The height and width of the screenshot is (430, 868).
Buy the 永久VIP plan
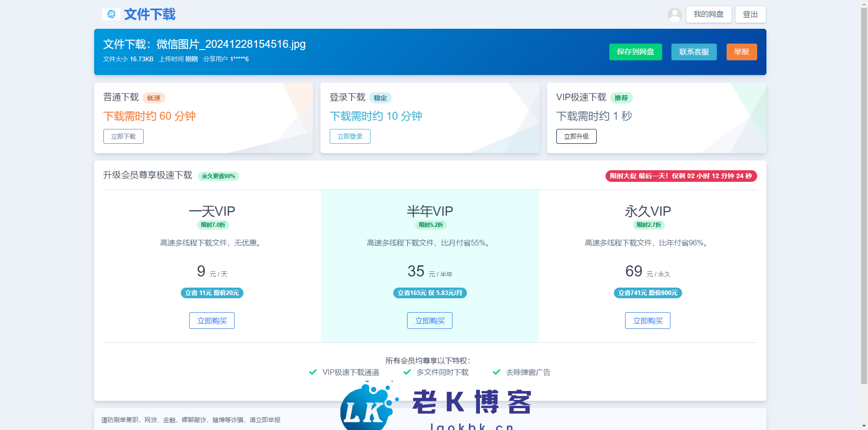tap(648, 321)
